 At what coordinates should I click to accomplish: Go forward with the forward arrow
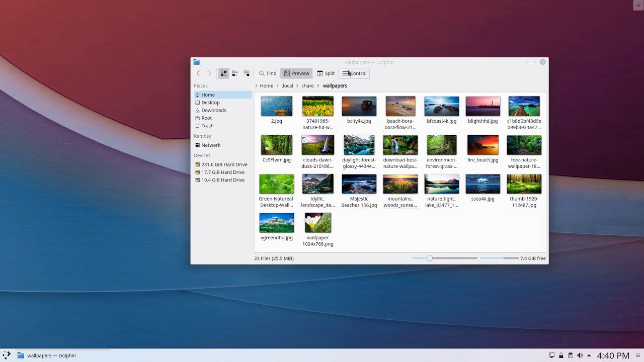point(210,73)
